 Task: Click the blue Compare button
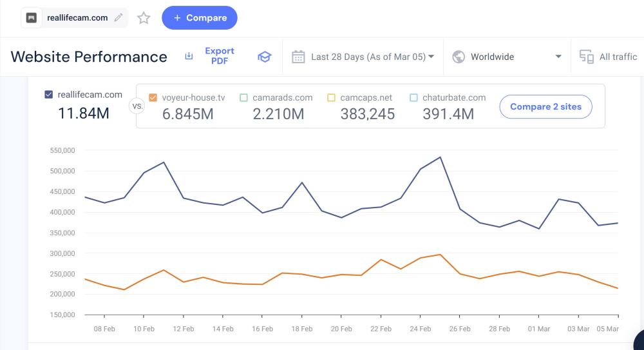[200, 18]
